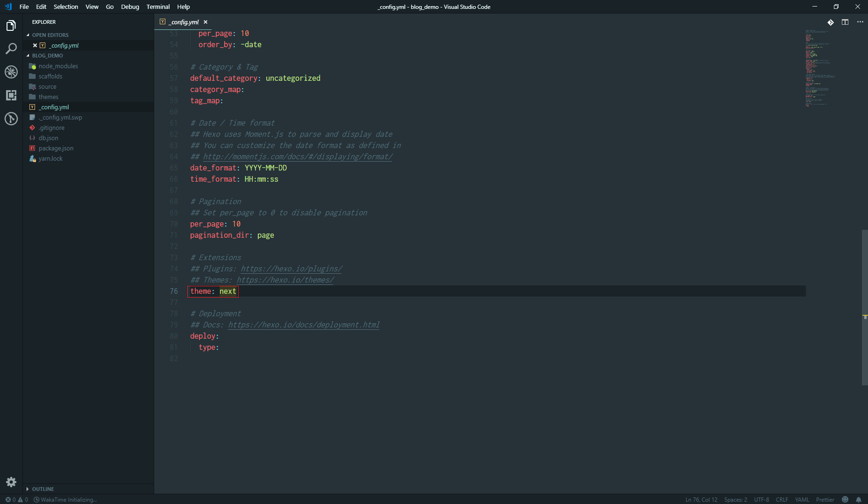Expand the Outline section
This screenshot has width=868, height=504.
[x=43, y=489]
